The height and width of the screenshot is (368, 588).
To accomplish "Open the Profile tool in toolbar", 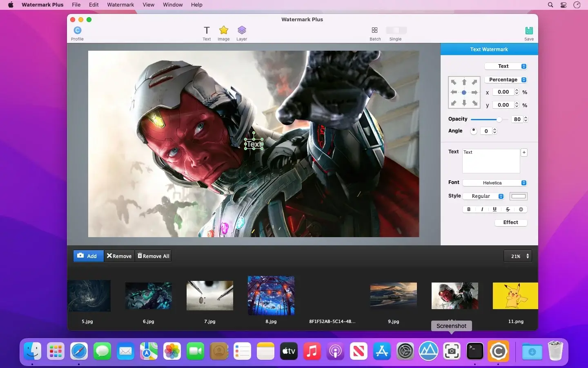I will pos(77,33).
